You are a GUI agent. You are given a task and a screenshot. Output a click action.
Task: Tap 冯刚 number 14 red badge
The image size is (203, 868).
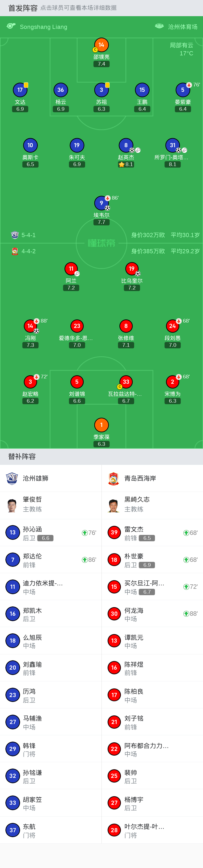pyautogui.click(x=30, y=326)
